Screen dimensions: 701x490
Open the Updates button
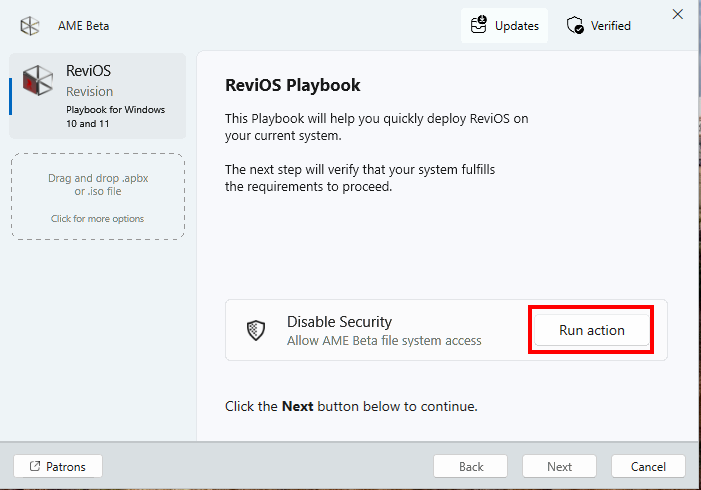pyautogui.click(x=504, y=25)
